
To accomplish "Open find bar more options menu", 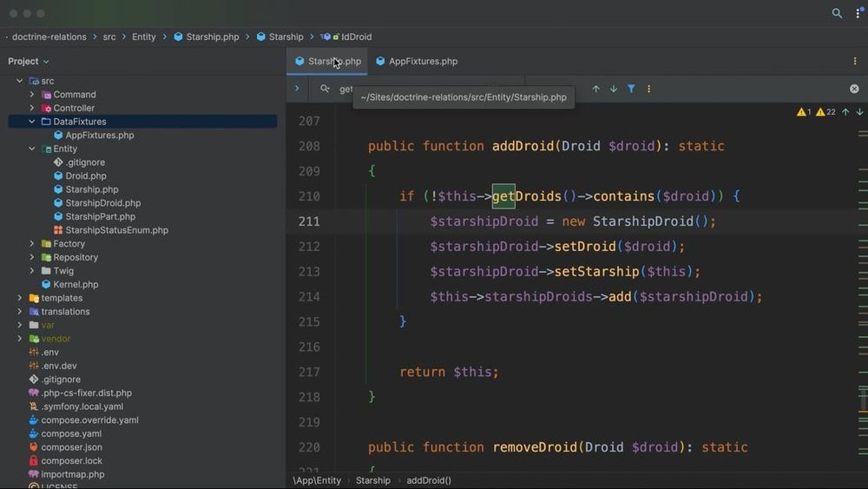I will (x=648, y=89).
